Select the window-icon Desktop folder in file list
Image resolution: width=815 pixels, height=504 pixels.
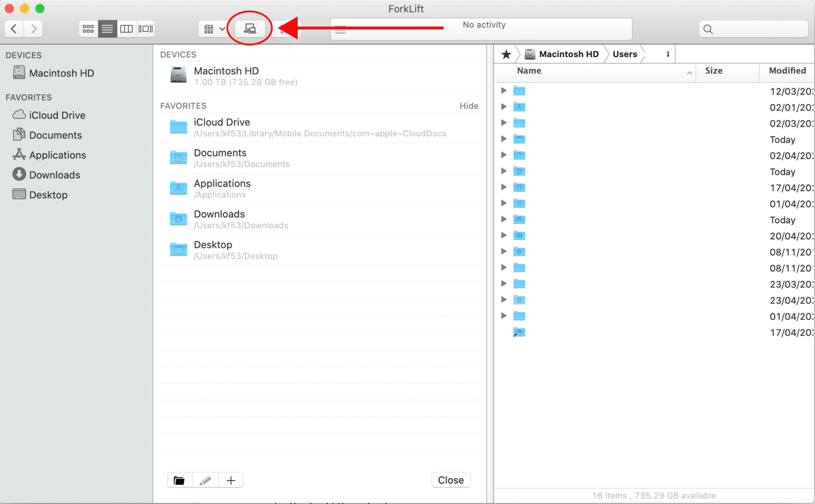coord(519,139)
